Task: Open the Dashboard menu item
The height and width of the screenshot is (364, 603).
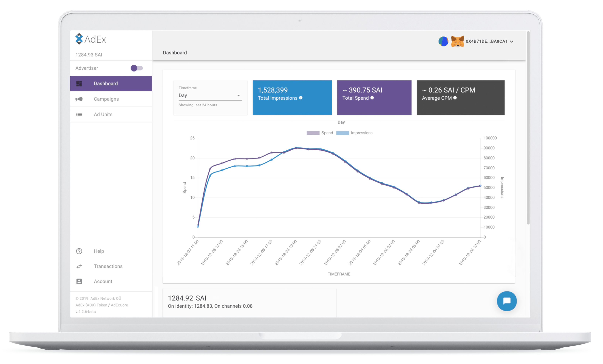Action: (x=111, y=84)
